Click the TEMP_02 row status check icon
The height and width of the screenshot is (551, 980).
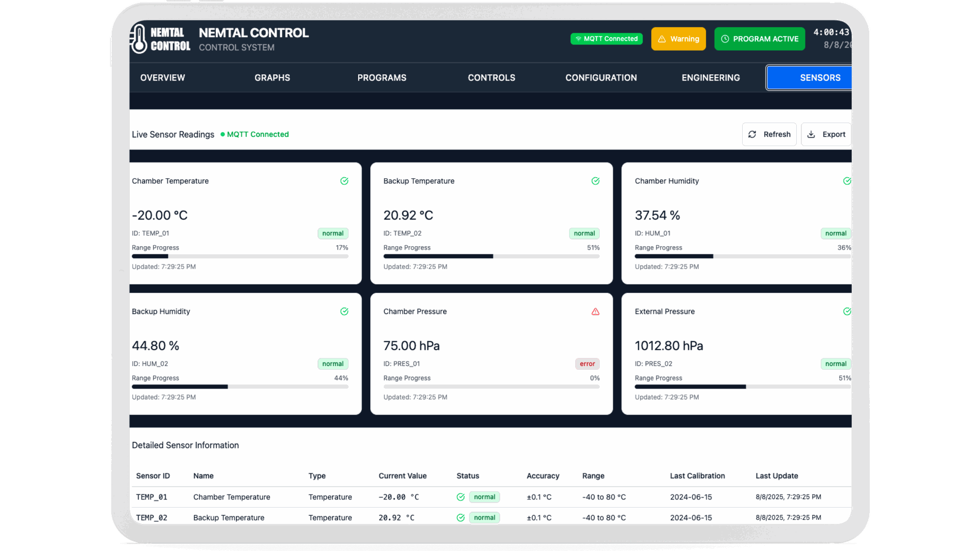point(460,518)
